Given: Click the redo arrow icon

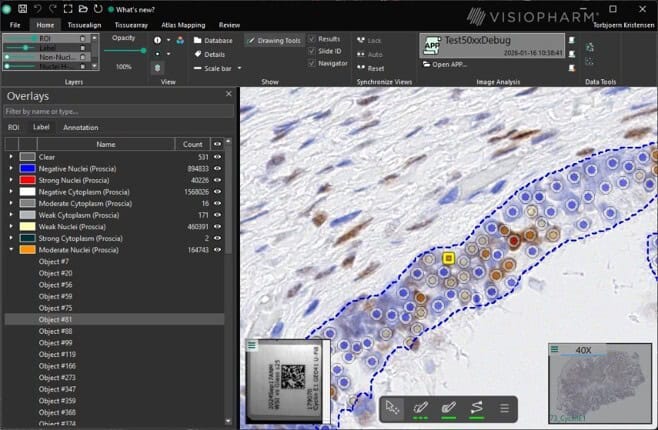Looking at the screenshot, I should (53, 8).
